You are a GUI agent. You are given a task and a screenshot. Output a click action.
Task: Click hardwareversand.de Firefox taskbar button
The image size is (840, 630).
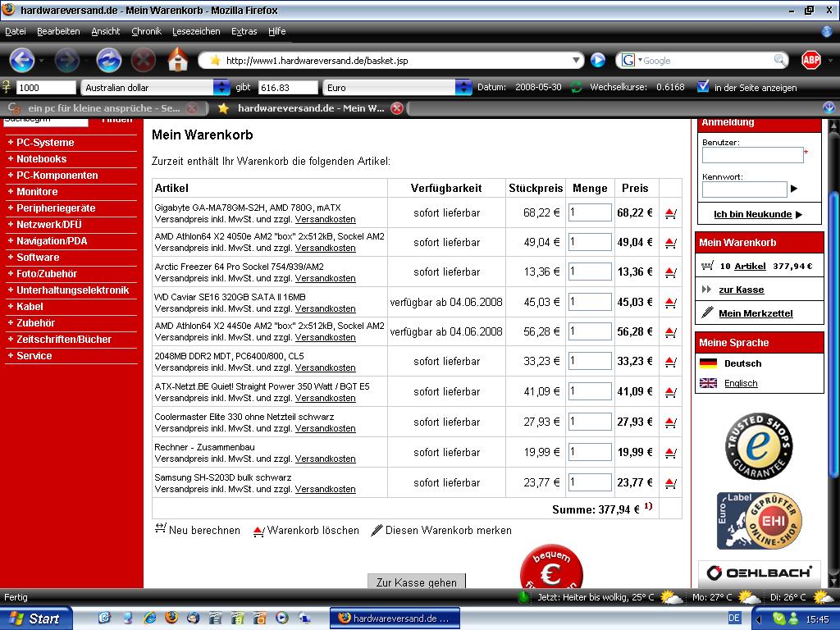[x=395, y=619]
